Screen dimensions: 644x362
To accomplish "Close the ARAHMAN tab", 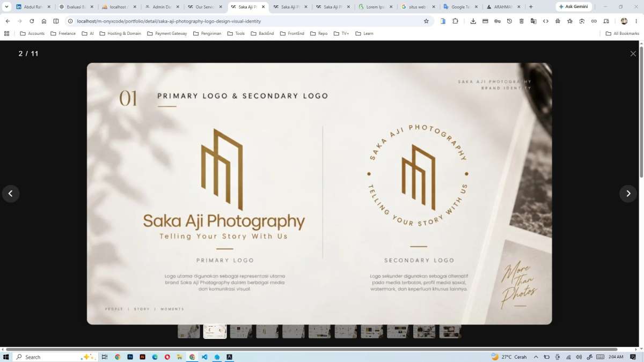I will [x=519, y=7].
